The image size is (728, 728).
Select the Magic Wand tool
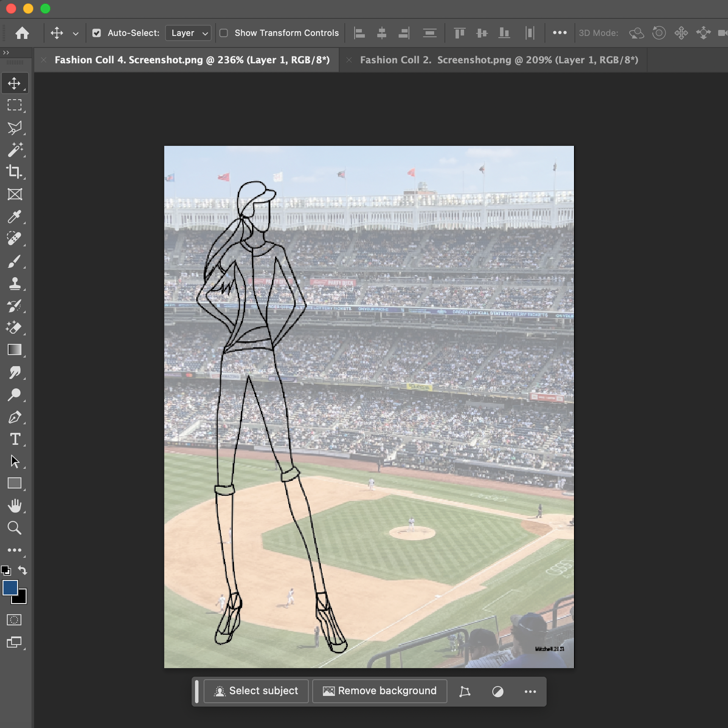coord(14,150)
